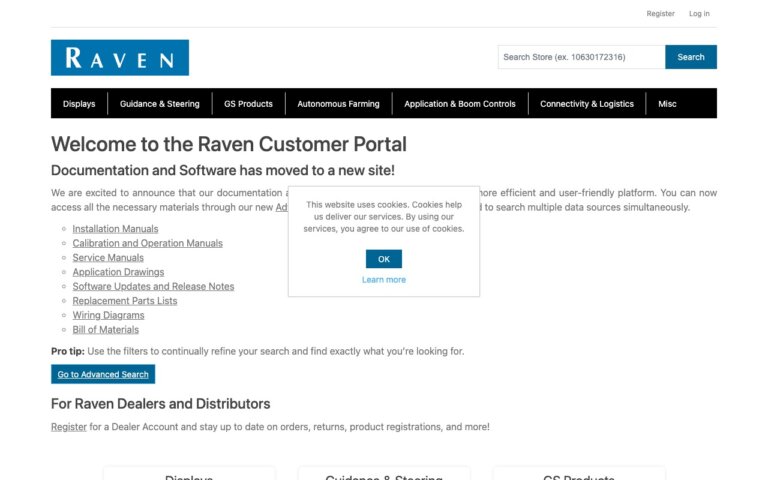
Task: Accept cookies with the OK button
Action: 384,259
